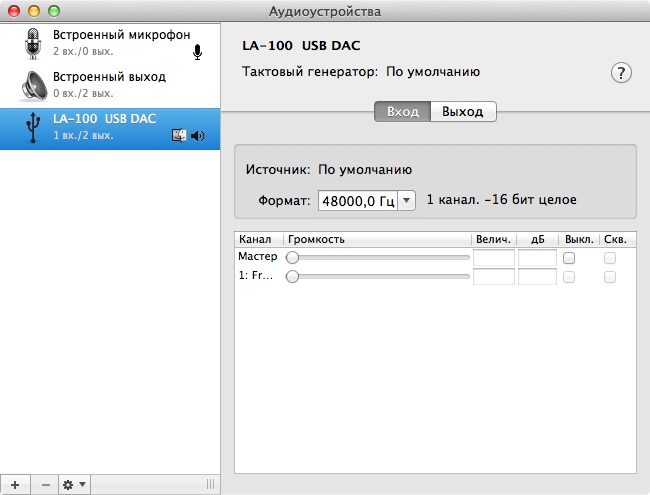Image resolution: width=650 pixels, height=495 pixels.
Task: Switch to the Вход tab
Action: pyautogui.click(x=402, y=112)
